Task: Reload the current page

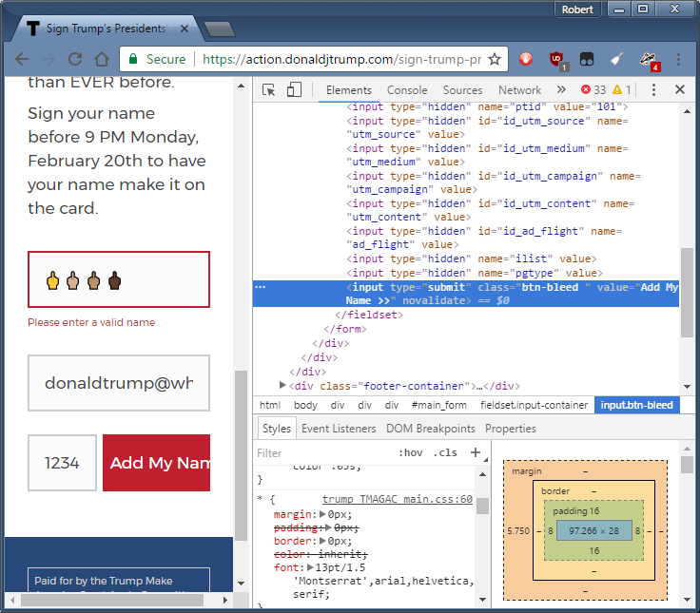Action: tap(74, 59)
